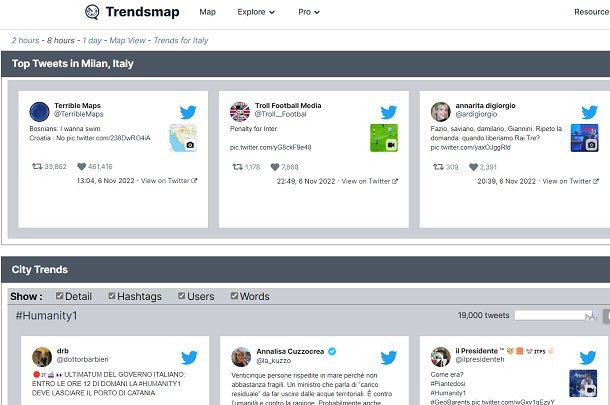Image resolution: width=610 pixels, height=405 pixels.
Task: Select the 2 hours time filter
Action: point(25,40)
